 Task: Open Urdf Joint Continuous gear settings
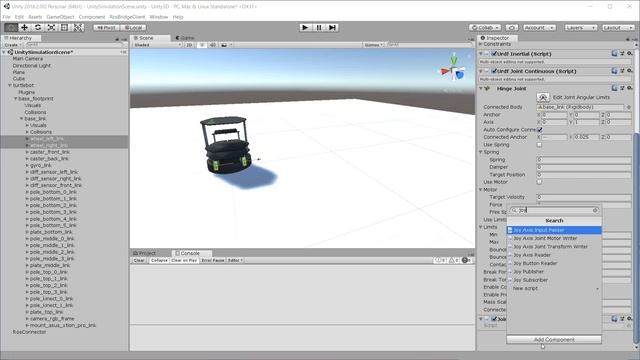(630, 71)
